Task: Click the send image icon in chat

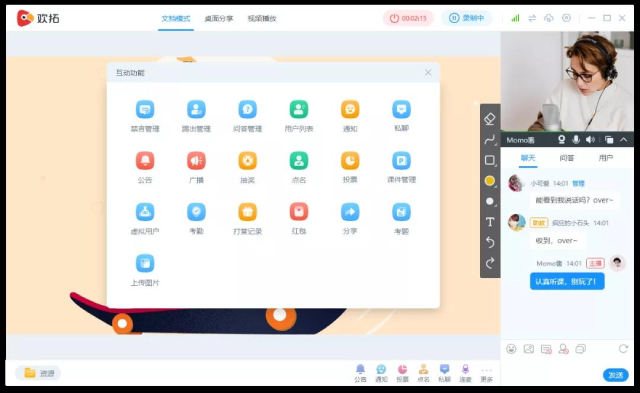Action: click(529, 349)
